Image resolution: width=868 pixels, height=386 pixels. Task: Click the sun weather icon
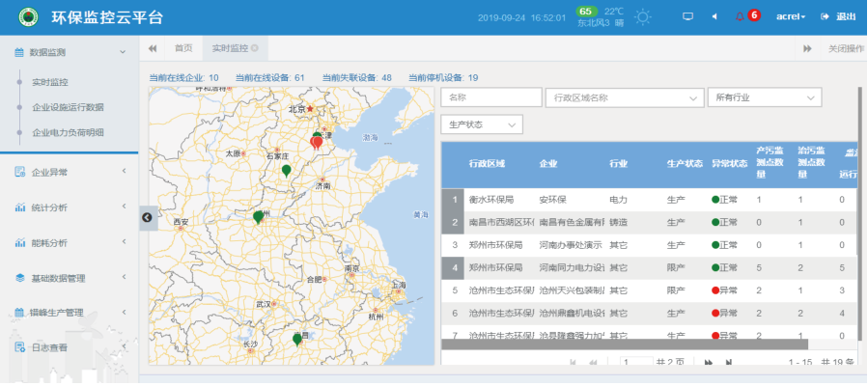pos(642,16)
